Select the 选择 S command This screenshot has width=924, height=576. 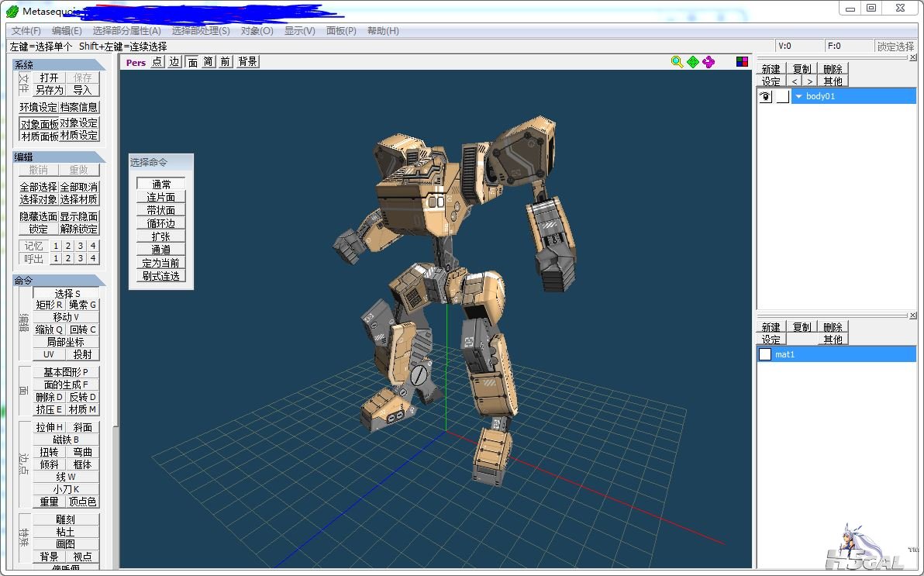[x=66, y=293]
